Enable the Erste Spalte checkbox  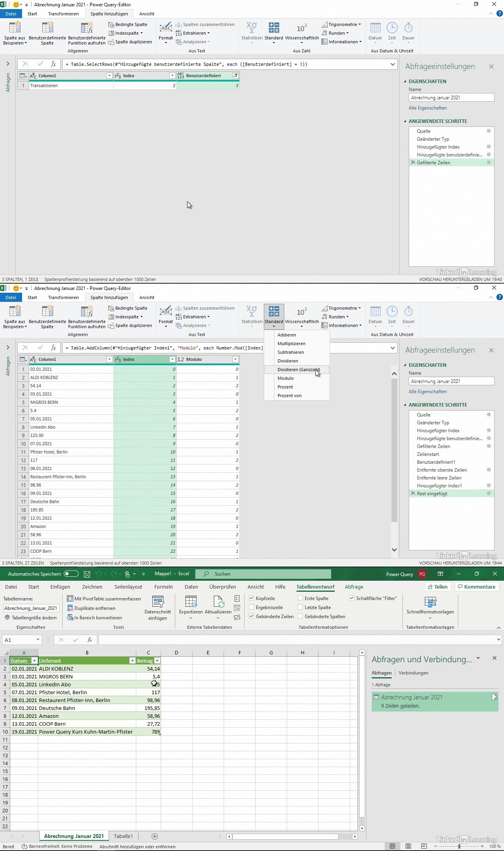[x=300, y=598]
